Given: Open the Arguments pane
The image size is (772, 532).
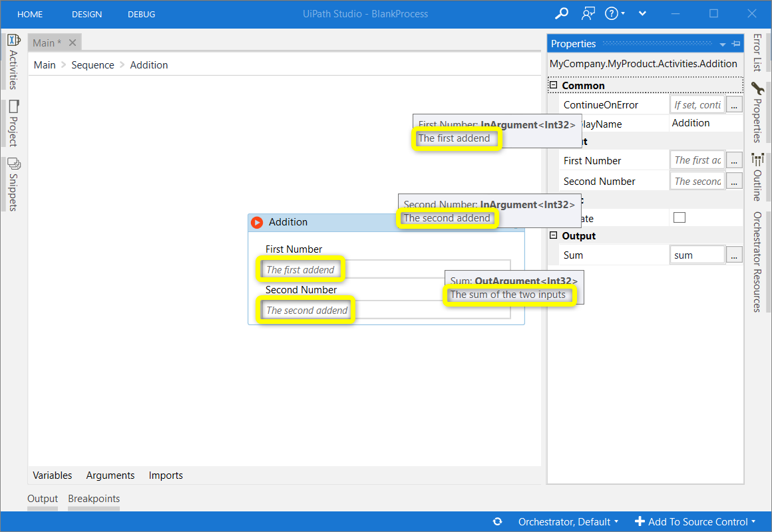Looking at the screenshot, I should click(x=110, y=475).
